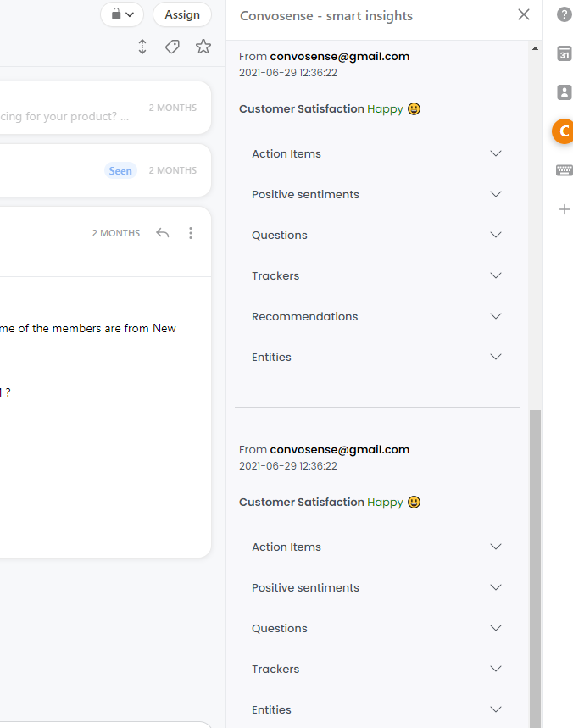The height and width of the screenshot is (728, 573).
Task: Click the first convosense@gmail.com sender address
Action: 339,57
